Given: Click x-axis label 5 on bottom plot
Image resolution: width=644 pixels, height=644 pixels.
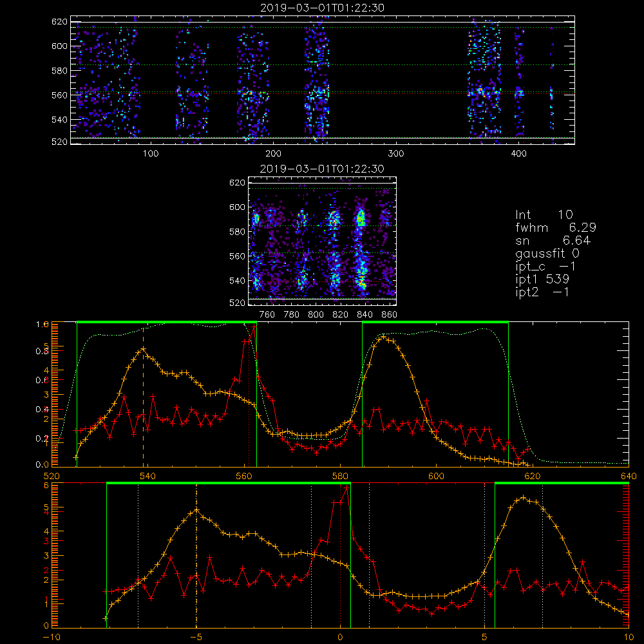Looking at the screenshot, I should pyautogui.click(x=484, y=637).
